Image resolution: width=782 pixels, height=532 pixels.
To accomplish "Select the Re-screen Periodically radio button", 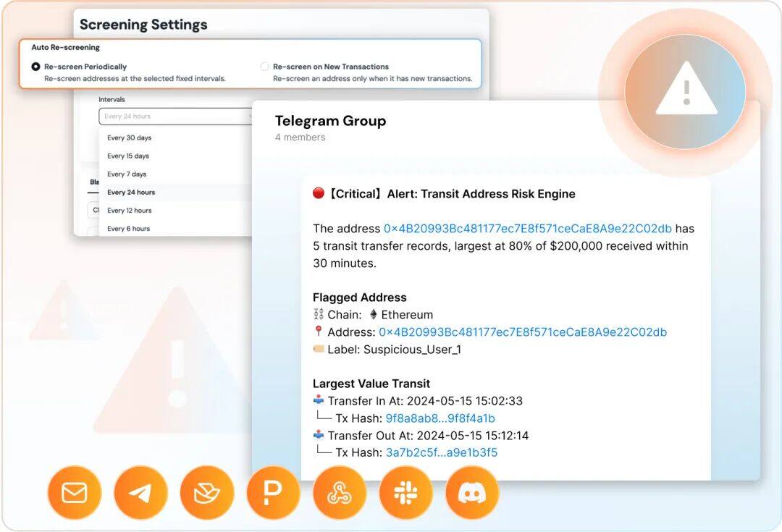I will [x=35, y=67].
